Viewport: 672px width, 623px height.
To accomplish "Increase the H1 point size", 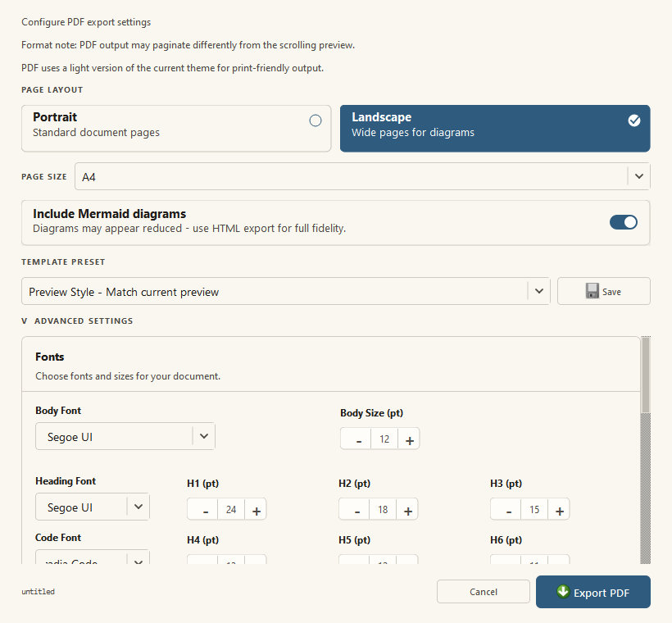I will pyautogui.click(x=256, y=509).
